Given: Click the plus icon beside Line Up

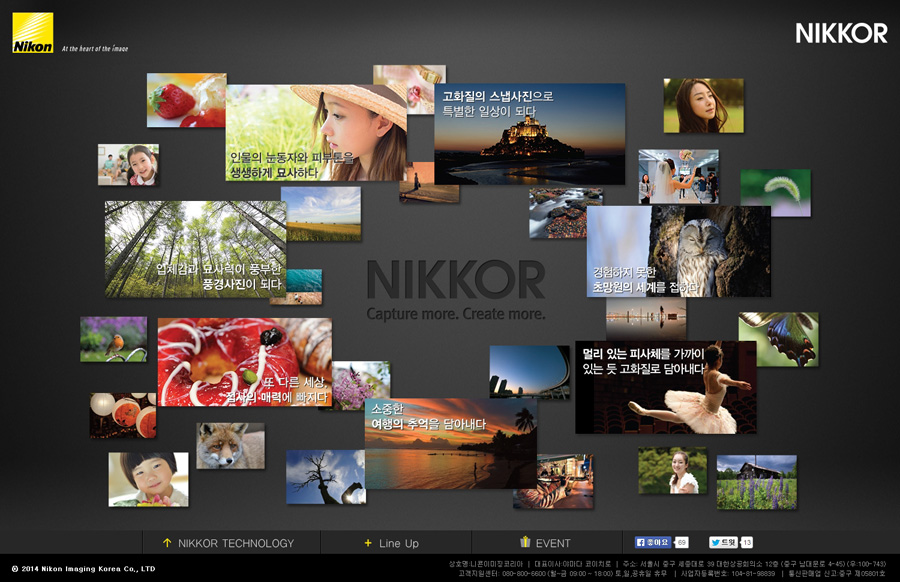Looking at the screenshot, I should [x=368, y=543].
